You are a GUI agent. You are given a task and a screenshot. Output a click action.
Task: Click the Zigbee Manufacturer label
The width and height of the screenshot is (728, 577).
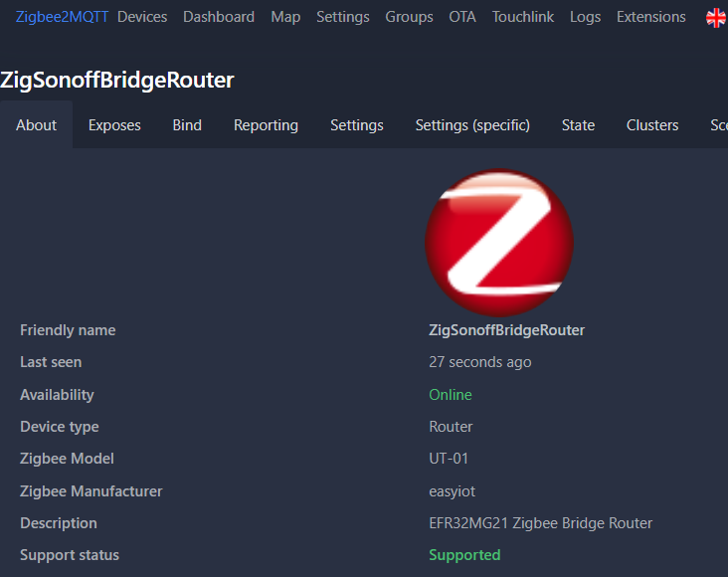click(91, 491)
